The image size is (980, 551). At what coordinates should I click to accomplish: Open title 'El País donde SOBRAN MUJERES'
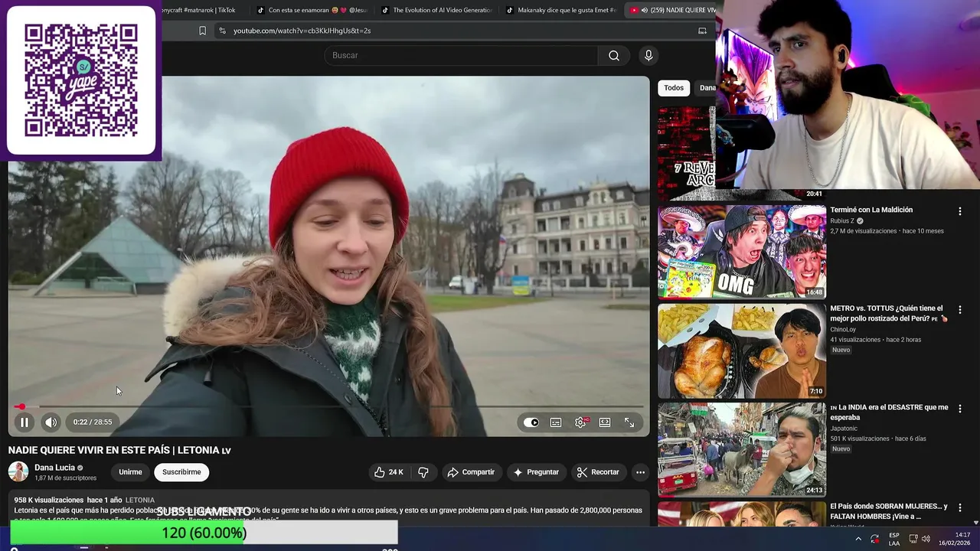889,511
